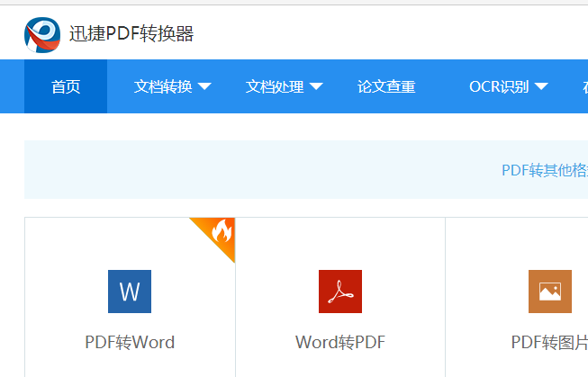Open the PDF转图片 tool label

[550, 342]
